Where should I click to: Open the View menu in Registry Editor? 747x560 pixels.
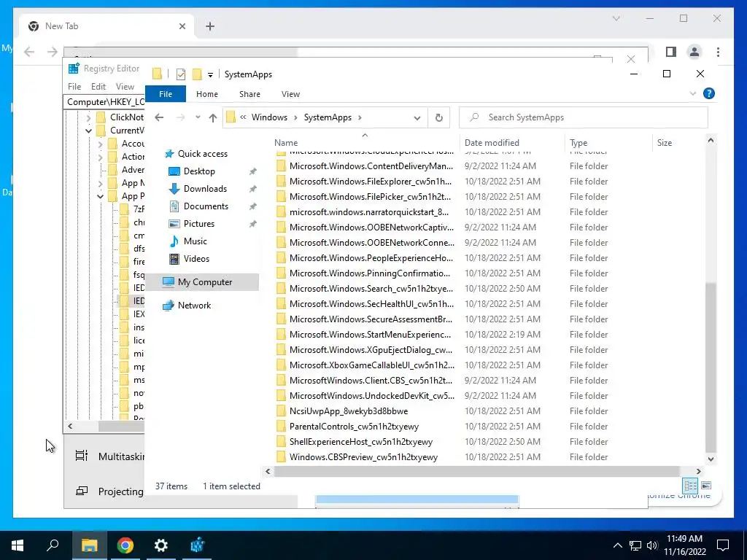125,87
